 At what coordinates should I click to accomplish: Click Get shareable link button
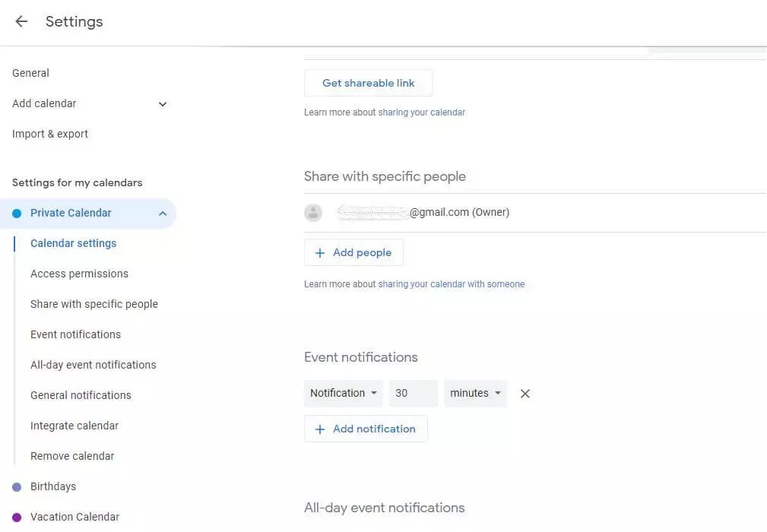point(369,83)
